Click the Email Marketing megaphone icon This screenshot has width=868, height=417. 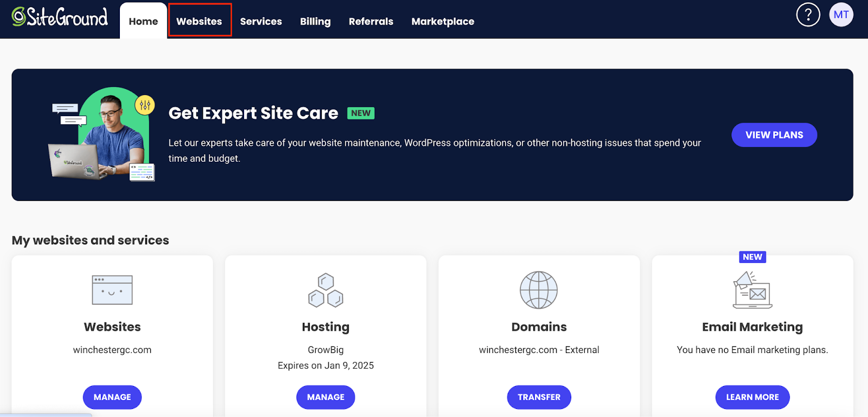[752, 290]
